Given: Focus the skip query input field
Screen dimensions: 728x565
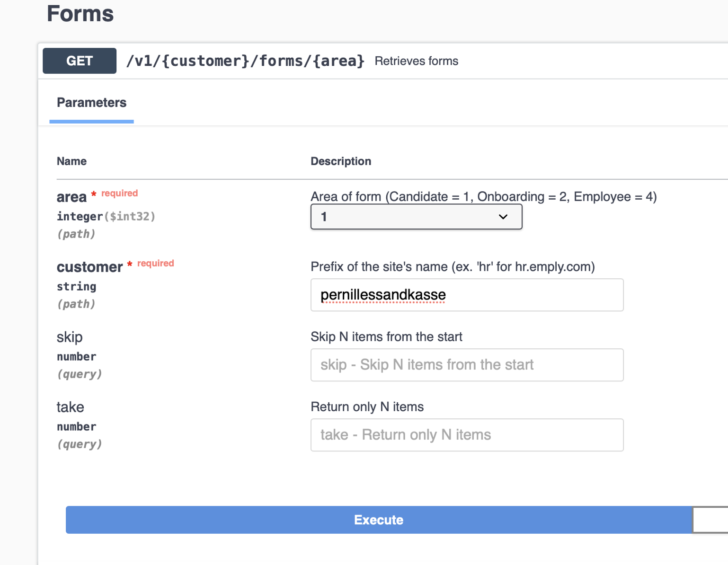Looking at the screenshot, I should pos(467,365).
